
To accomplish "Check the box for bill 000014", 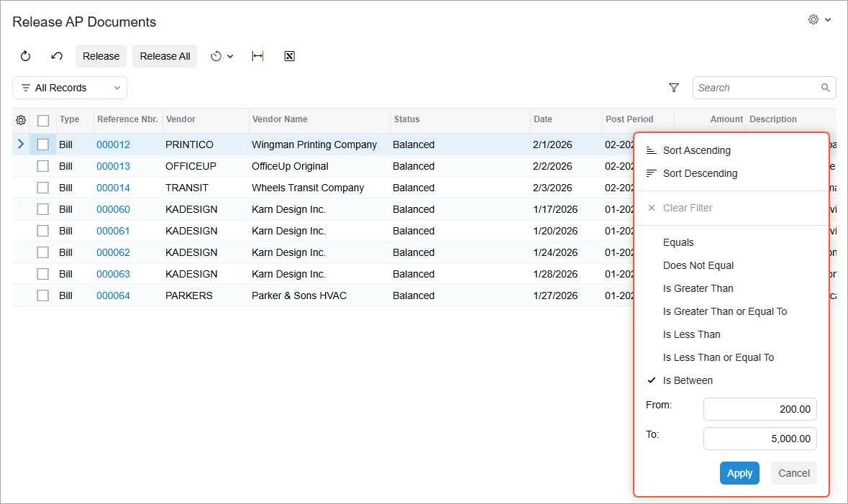I will click(42, 188).
